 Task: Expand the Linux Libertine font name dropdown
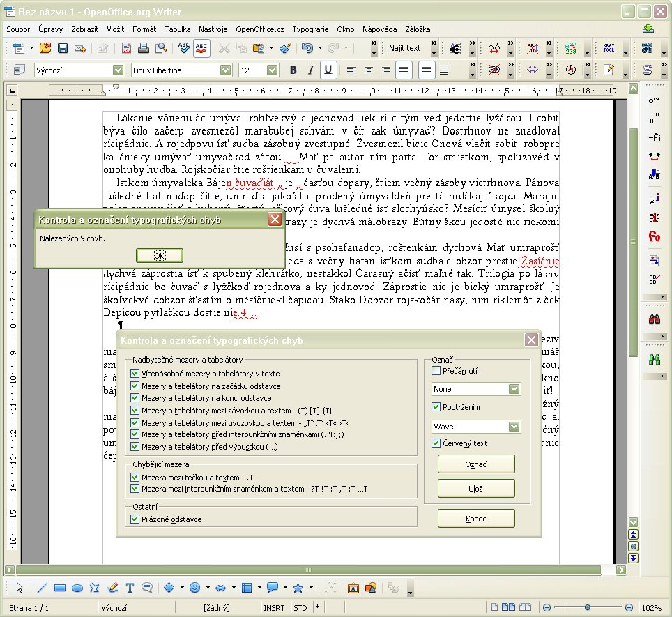point(225,70)
